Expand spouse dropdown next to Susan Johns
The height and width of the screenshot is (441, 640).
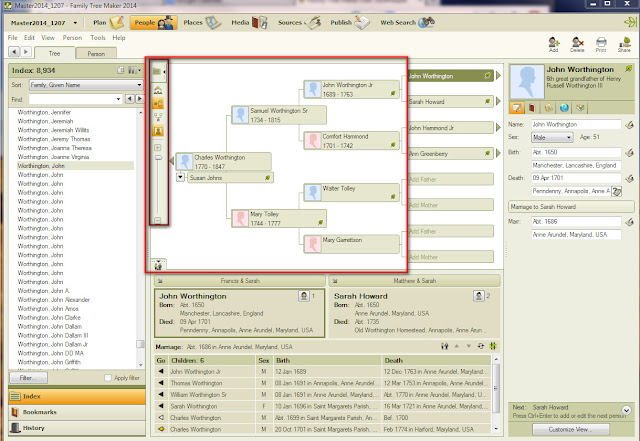(x=180, y=177)
